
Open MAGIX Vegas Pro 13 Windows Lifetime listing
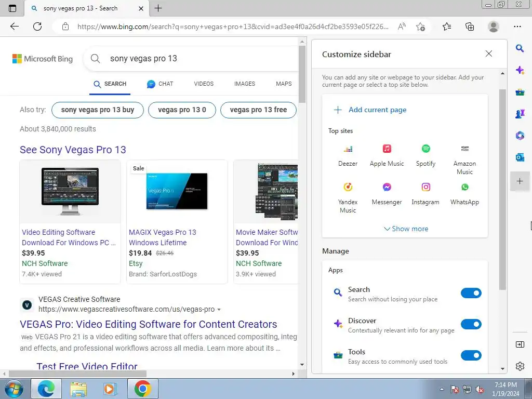tap(163, 237)
